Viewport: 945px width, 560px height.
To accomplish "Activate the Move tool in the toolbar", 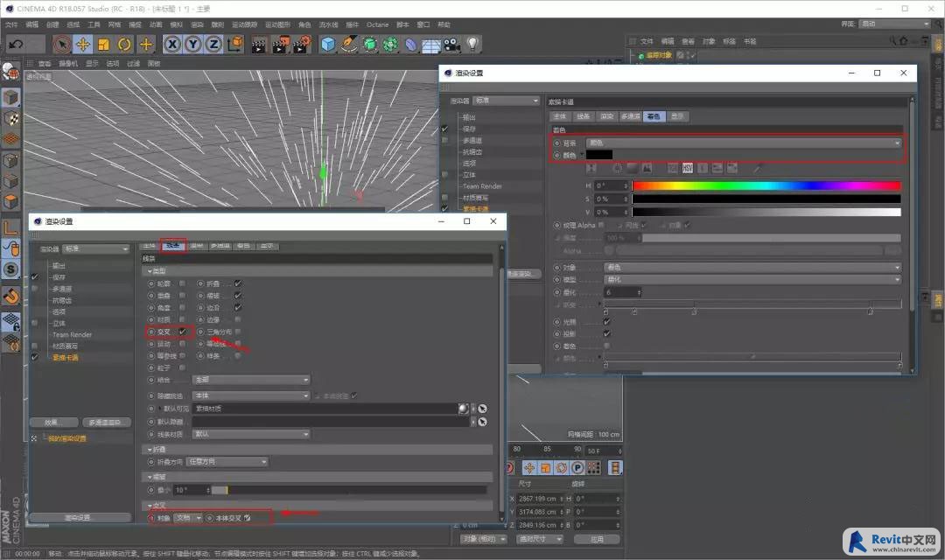I will [82, 44].
